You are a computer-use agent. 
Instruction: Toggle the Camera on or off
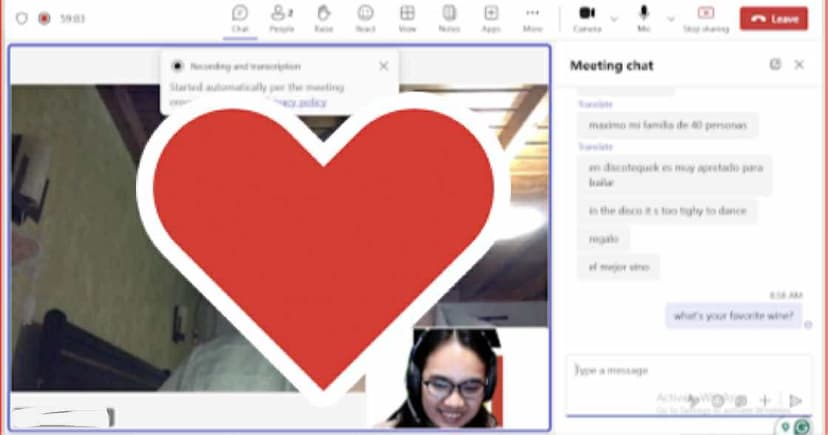(x=587, y=16)
